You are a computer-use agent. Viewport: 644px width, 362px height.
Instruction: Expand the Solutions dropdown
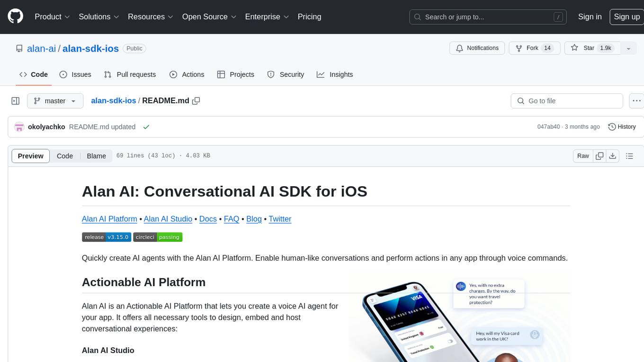(99, 17)
